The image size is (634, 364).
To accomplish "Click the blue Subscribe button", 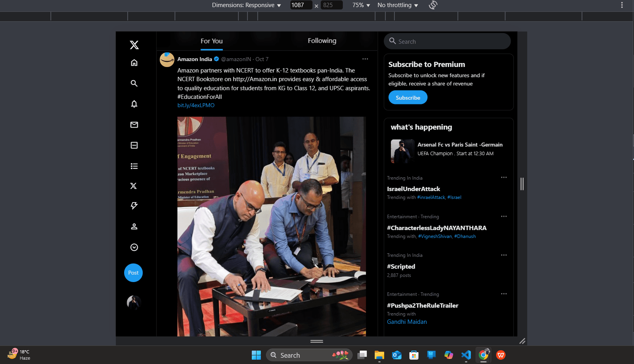I will tap(408, 98).
